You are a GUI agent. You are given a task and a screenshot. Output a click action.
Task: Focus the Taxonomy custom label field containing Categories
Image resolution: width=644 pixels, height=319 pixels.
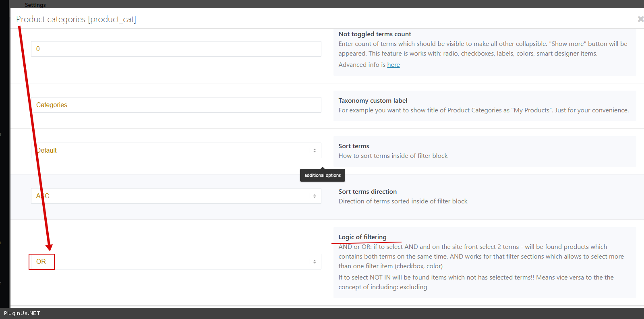pyautogui.click(x=176, y=105)
